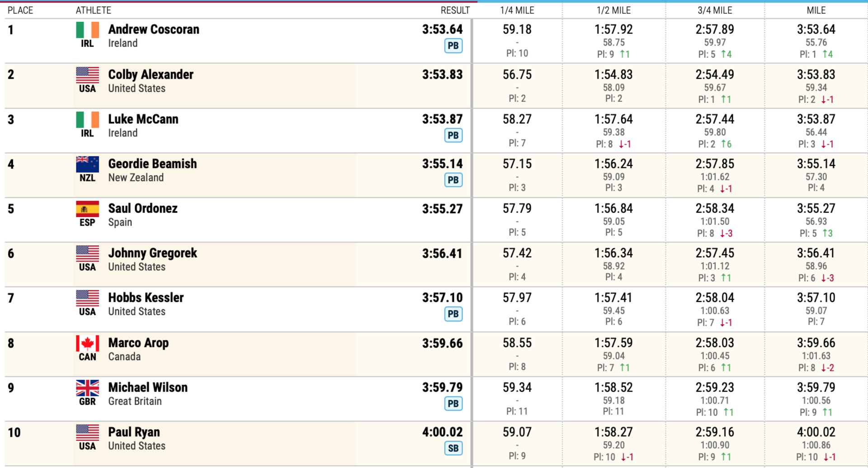The width and height of the screenshot is (868, 468).
Task: Click the MILE column header
Action: [816, 10]
